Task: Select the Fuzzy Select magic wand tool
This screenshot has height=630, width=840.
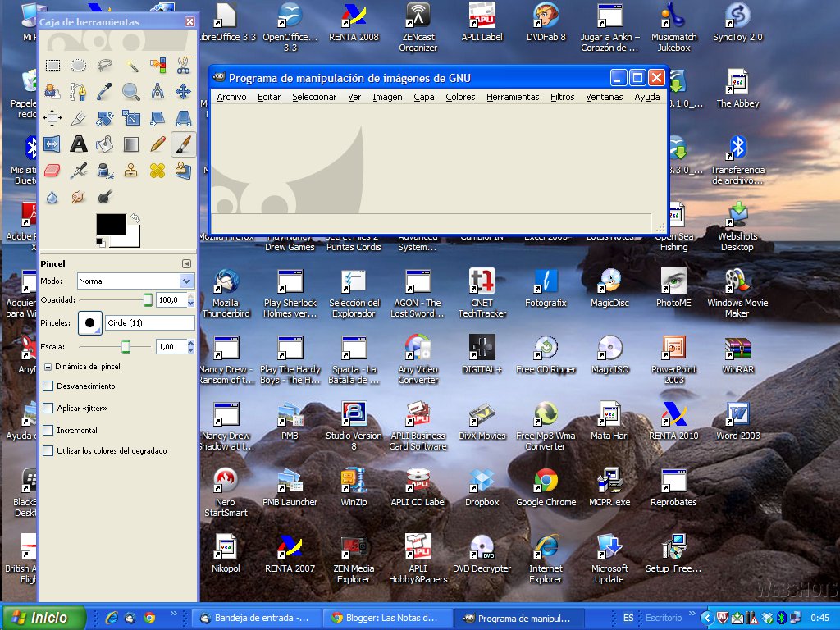Action: coord(131,66)
